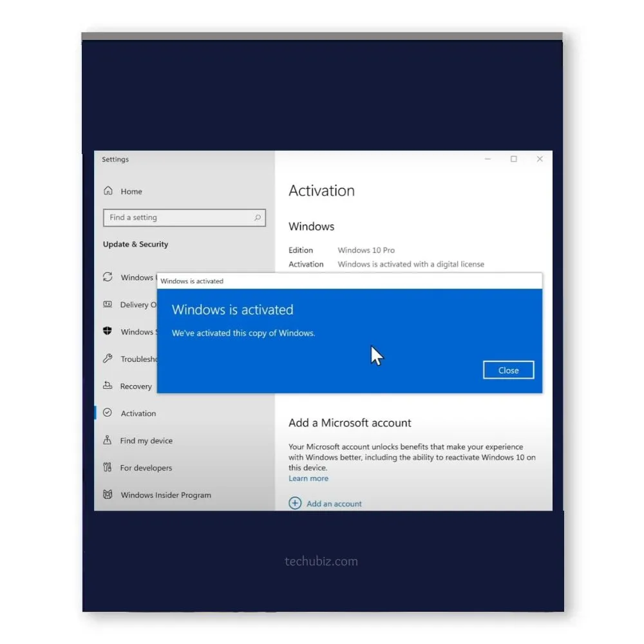Open Windows Security via the shield icon
644x644 pixels.
(108, 332)
